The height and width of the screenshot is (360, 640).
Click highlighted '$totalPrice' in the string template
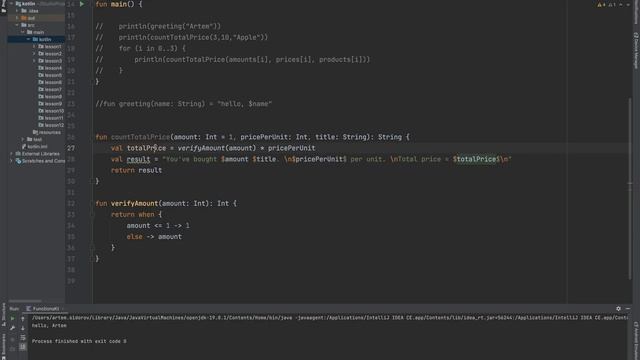coord(474,159)
